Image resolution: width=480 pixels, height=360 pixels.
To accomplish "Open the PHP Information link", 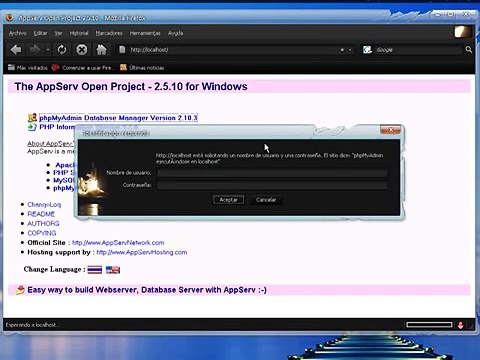I will tap(57, 127).
